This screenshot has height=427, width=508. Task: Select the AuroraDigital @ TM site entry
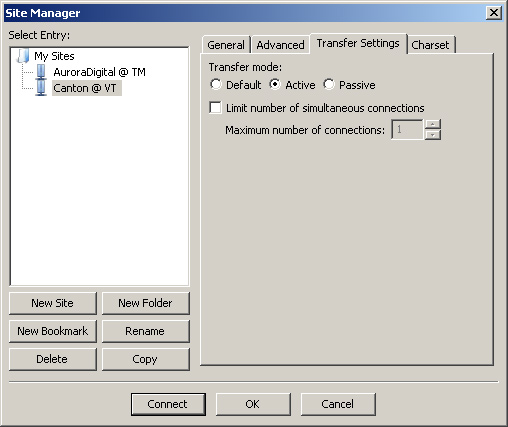coord(99,72)
